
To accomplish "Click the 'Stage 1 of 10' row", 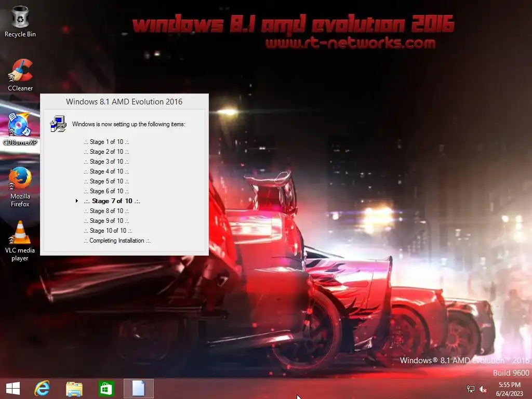I will (x=106, y=142).
